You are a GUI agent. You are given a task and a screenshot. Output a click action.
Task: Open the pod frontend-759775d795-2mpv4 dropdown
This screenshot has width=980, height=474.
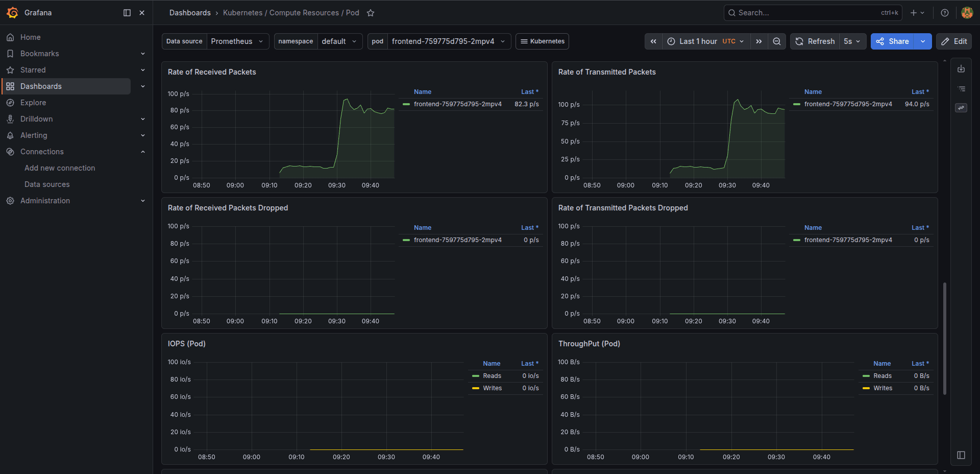[449, 41]
